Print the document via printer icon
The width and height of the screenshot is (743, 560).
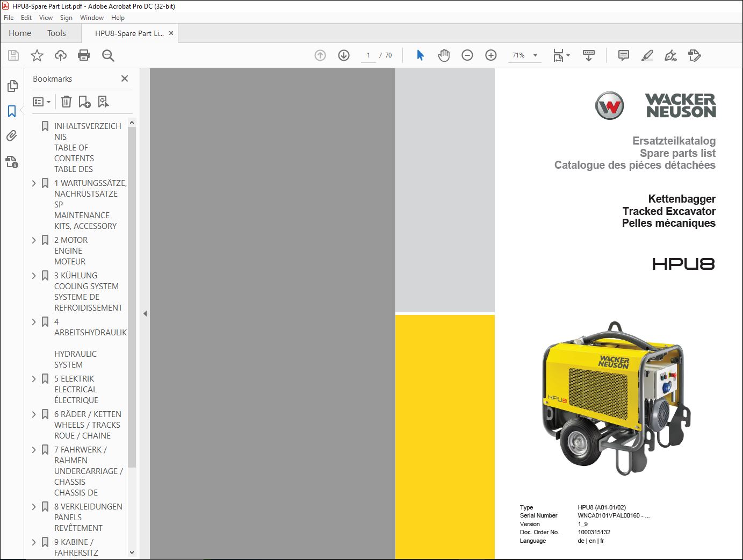pyautogui.click(x=84, y=55)
